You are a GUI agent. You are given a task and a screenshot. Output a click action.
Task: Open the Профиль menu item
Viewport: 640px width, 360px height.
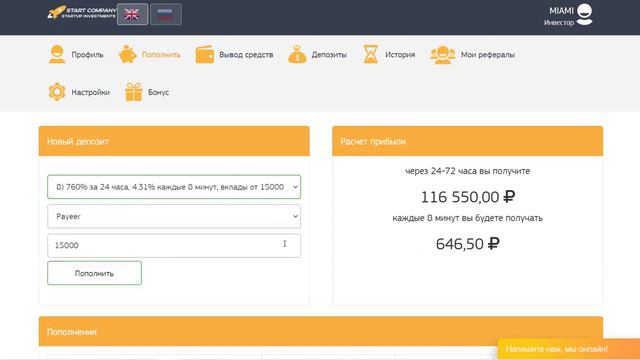click(87, 55)
